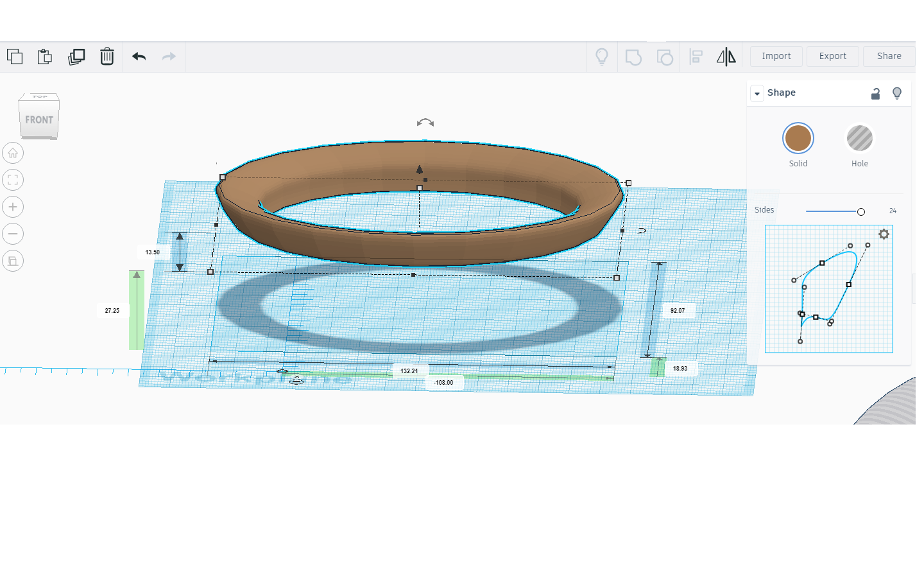Click the Export button
924x578 pixels.
tap(833, 57)
